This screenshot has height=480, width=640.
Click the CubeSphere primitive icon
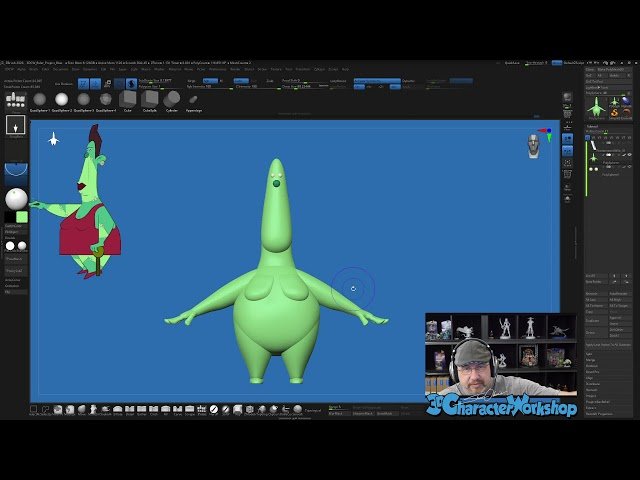tap(149, 99)
